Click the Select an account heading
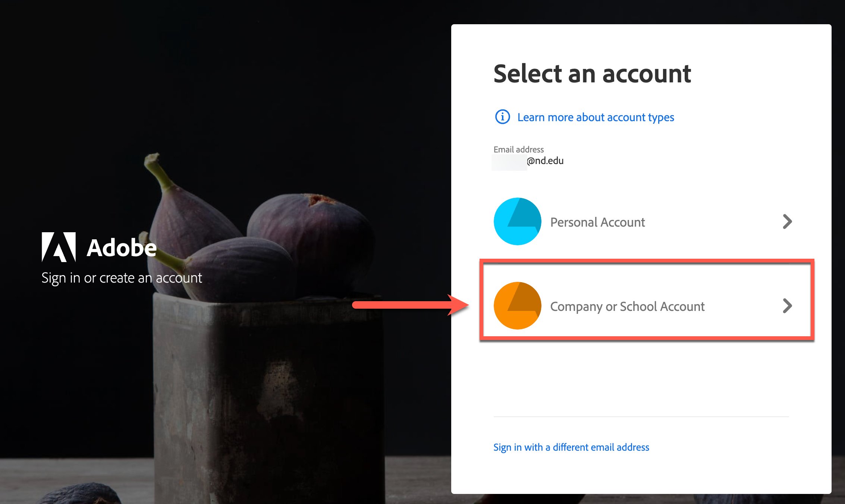Screen dimensions: 845x504 (592, 74)
